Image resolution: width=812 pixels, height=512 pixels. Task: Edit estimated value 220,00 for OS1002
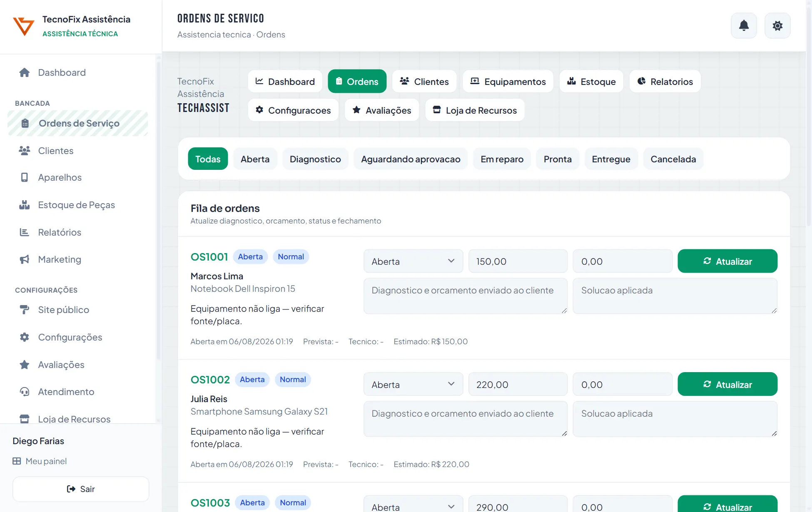518,384
